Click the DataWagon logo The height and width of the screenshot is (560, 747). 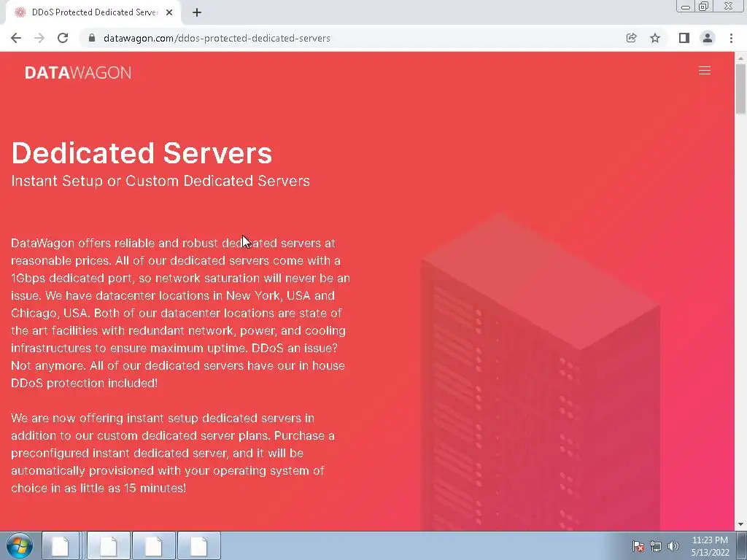[x=77, y=72]
